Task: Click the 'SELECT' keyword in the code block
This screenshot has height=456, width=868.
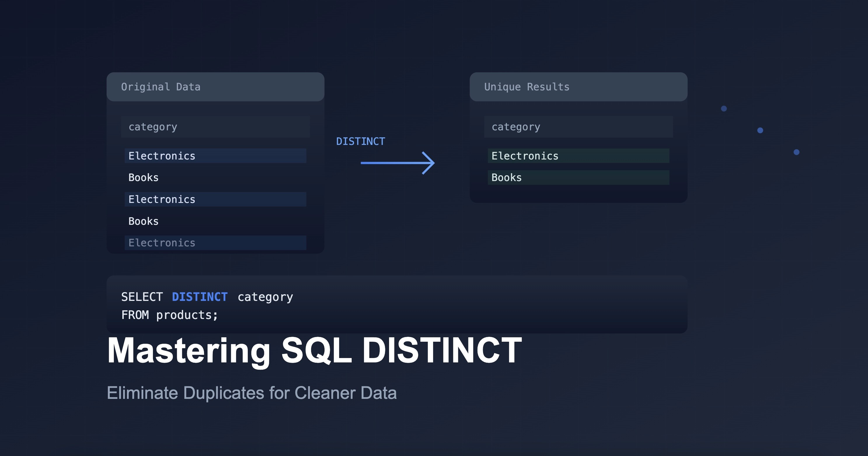Action: coord(142,297)
